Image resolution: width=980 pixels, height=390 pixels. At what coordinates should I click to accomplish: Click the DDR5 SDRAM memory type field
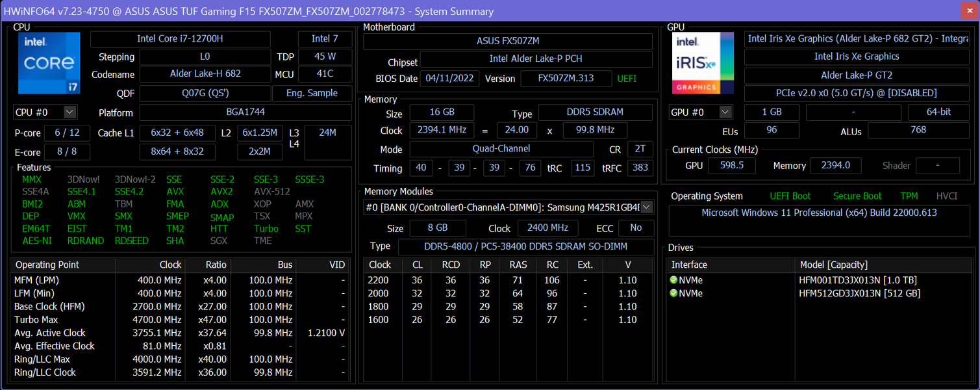596,113
